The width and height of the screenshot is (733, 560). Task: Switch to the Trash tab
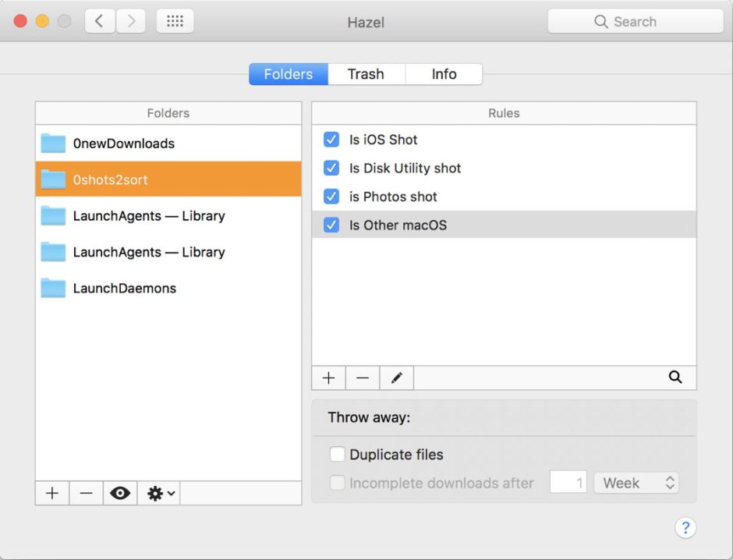(366, 74)
